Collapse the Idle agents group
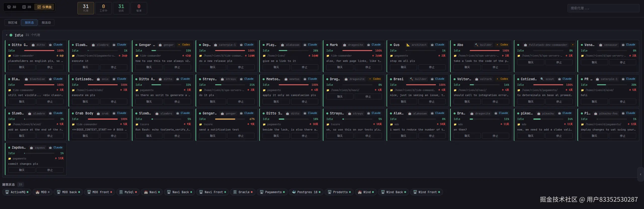This screenshot has width=644, height=209. pos(7,35)
